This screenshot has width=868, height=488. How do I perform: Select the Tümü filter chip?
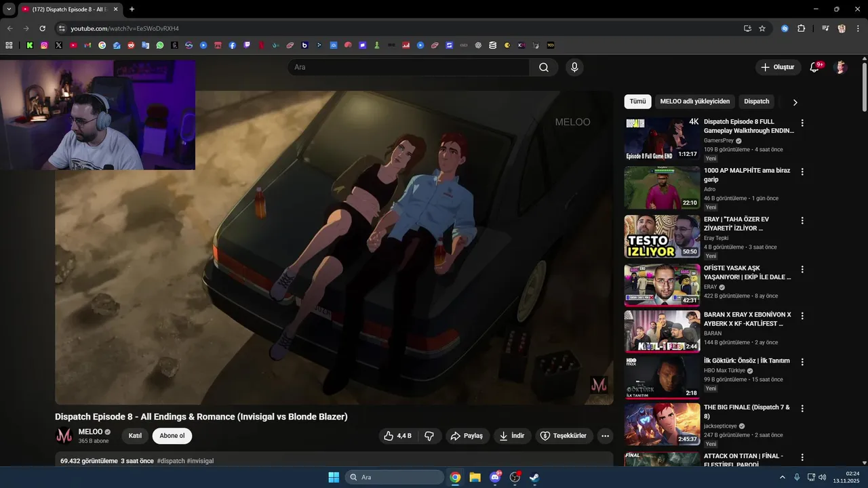637,102
